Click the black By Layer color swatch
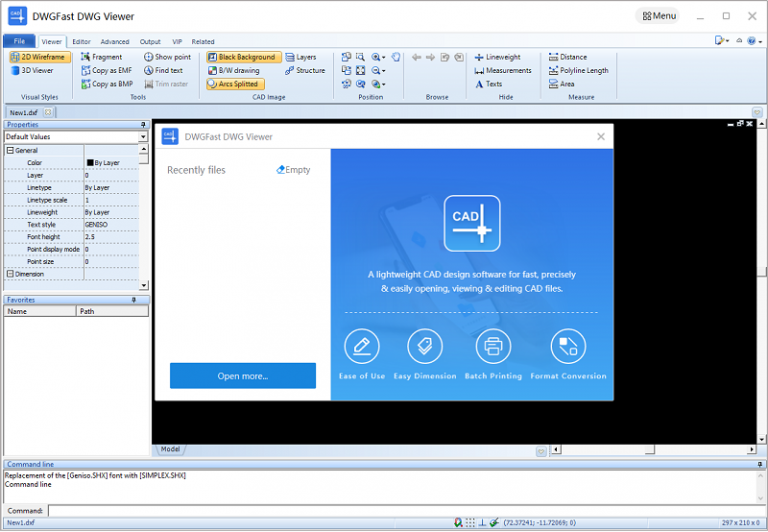768x532 pixels. point(90,162)
